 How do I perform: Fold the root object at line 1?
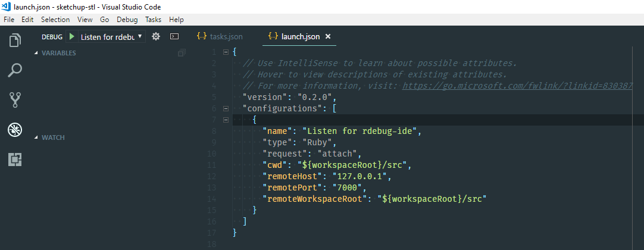pyautogui.click(x=226, y=52)
